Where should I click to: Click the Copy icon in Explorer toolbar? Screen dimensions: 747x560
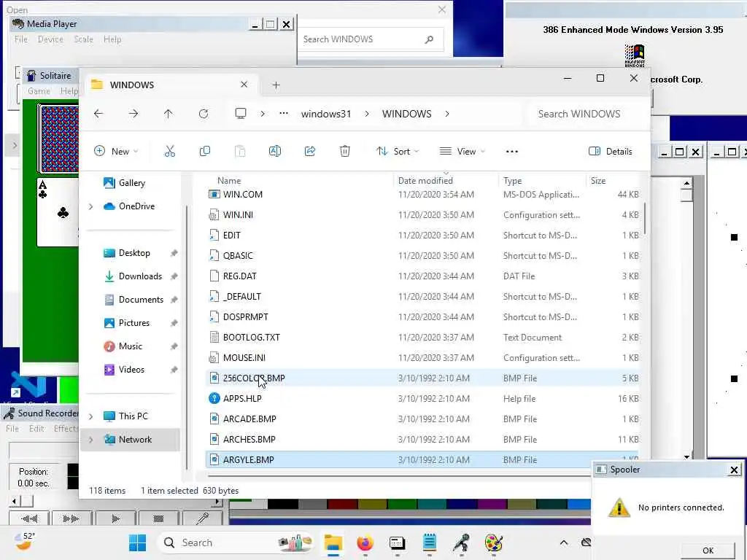pos(205,152)
